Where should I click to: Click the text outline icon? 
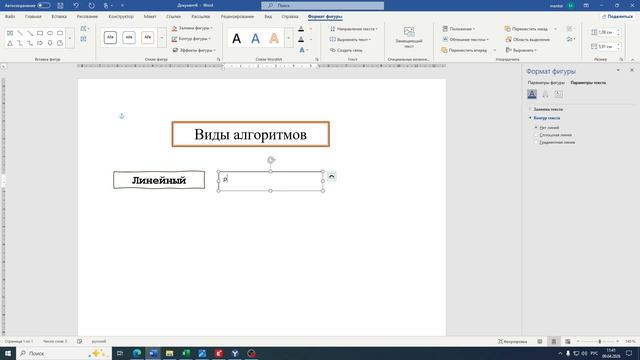301,39
